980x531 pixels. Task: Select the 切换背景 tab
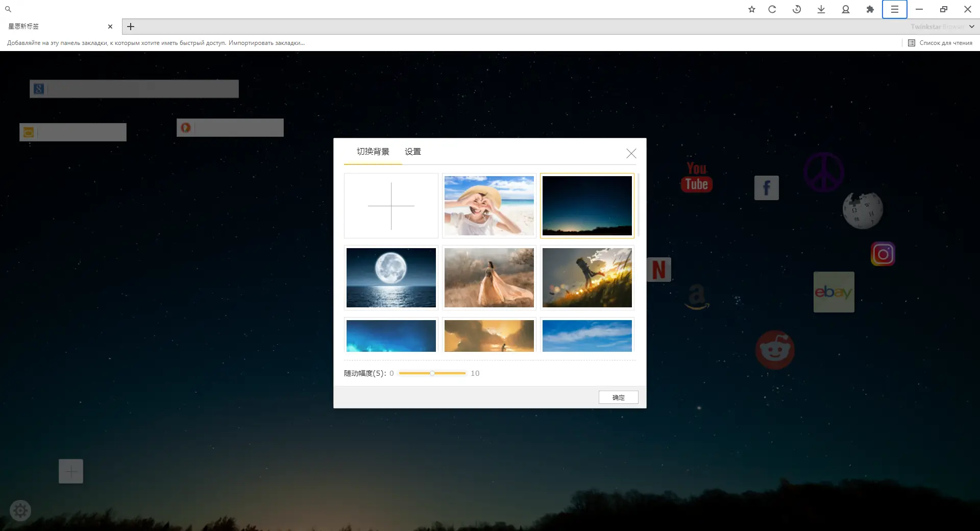point(372,152)
